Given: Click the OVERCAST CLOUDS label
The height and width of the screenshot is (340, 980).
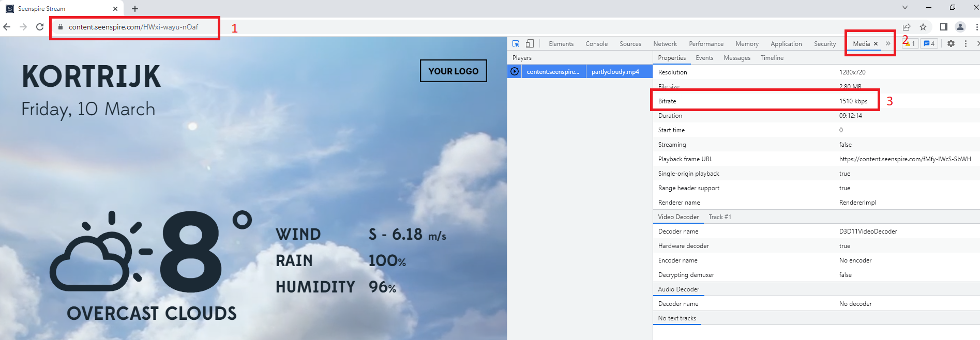Looking at the screenshot, I should tap(152, 313).
